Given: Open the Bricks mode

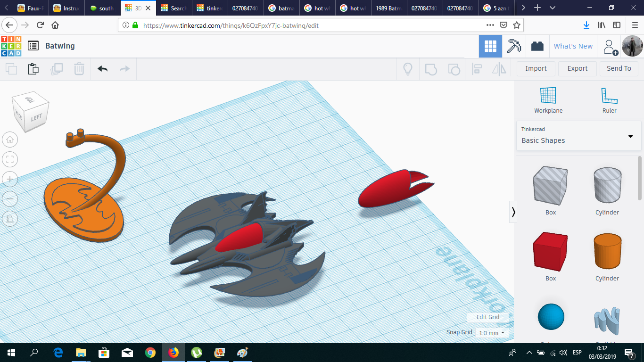Looking at the screenshot, I should pos(537,46).
